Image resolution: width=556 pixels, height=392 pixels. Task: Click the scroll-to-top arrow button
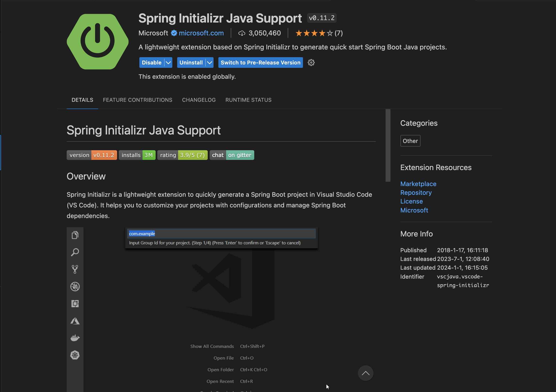365,373
